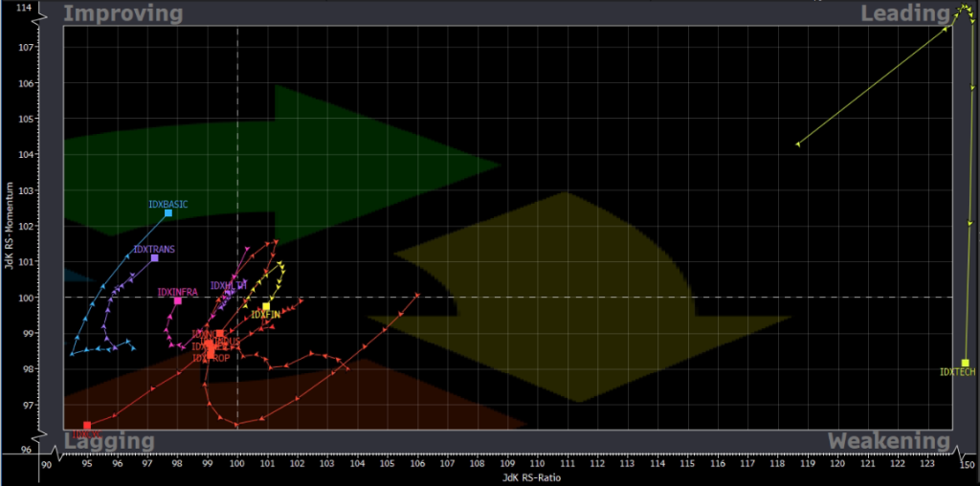Select the IDXTRANS purple square marker
This screenshot has height=486, width=980.
[154, 258]
